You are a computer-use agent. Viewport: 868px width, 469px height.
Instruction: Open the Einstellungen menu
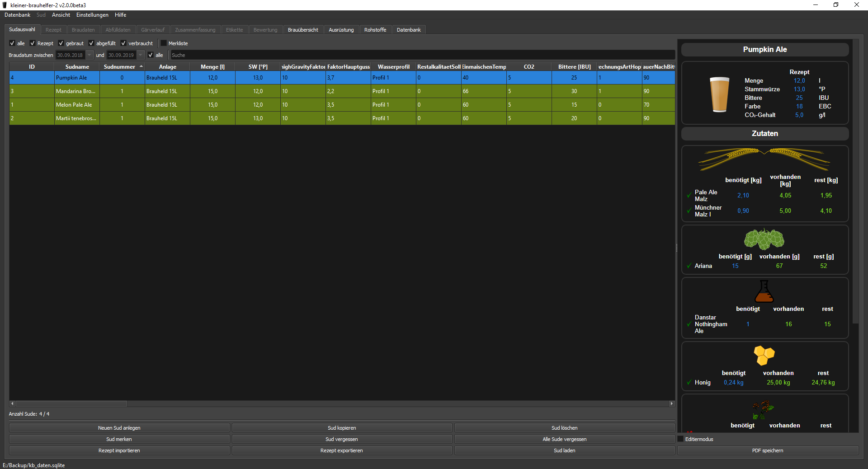click(x=92, y=15)
